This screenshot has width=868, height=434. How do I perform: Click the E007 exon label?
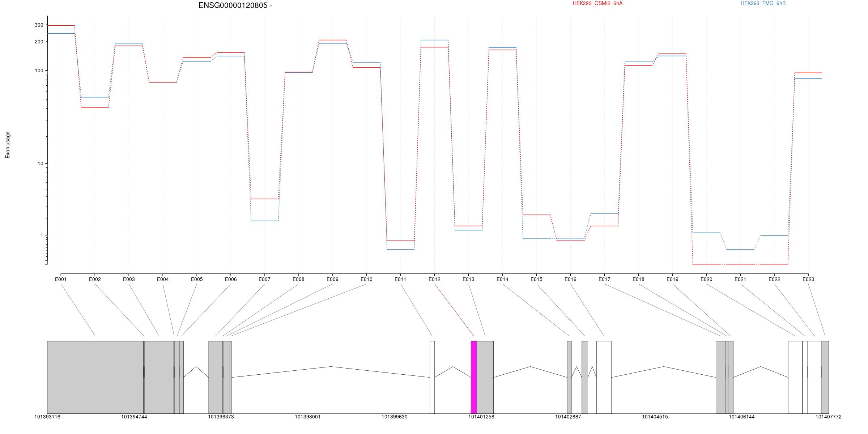coord(264,279)
